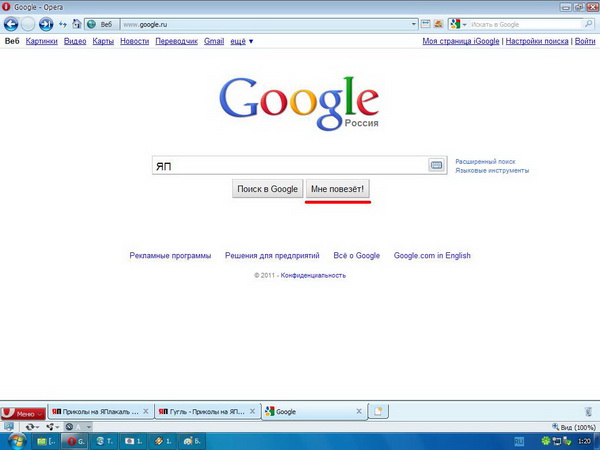
Task: Click the orange-icon taskbar button labelled '1.'
Action: click(163, 442)
